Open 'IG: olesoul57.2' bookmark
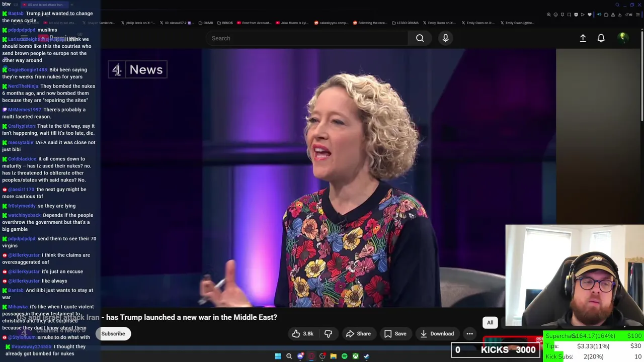 click(x=176, y=23)
